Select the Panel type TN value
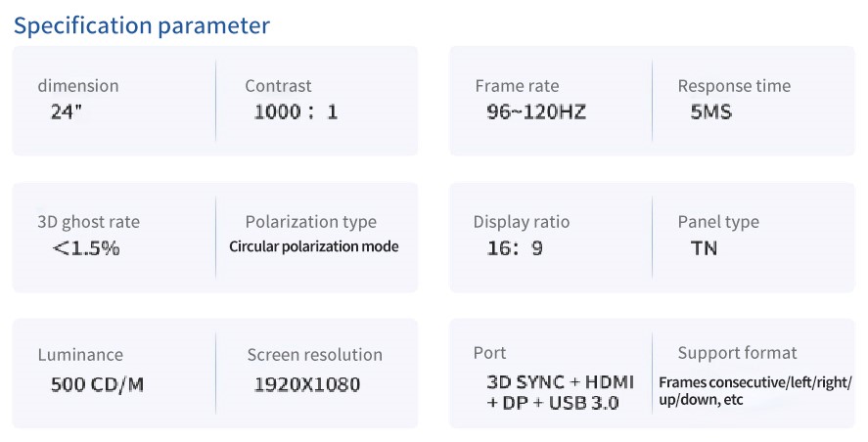Image resolution: width=868 pixels, height=442 pixels. (705, 247)
